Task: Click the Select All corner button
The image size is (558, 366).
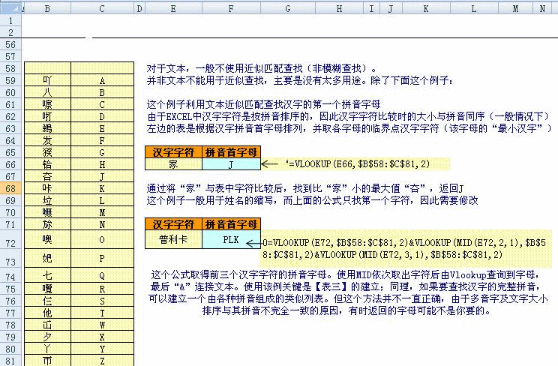Action: [x=11, y=9]
